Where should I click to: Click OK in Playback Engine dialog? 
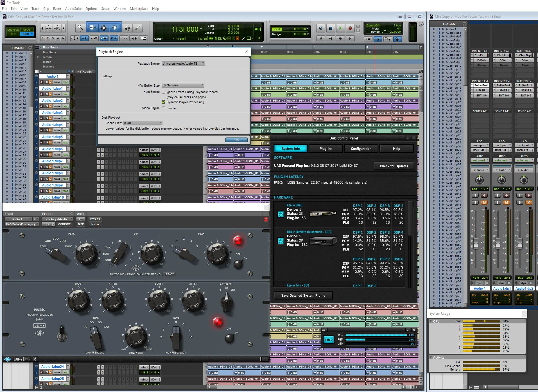(x=236, y=140)
